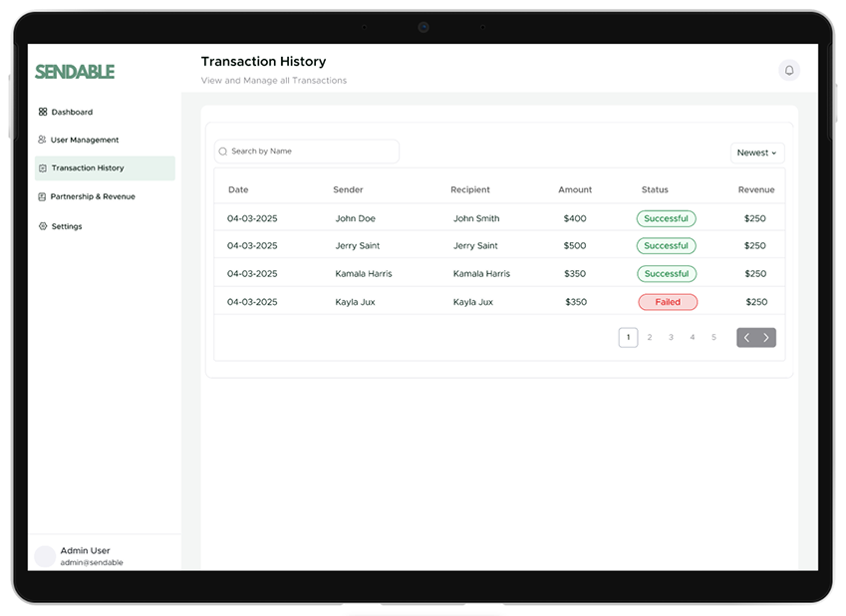Image resolution: width=846 pixels, height=616 pixels.
Task: Click the next-page chevron in pagination
Action: (x=766, y=337)
